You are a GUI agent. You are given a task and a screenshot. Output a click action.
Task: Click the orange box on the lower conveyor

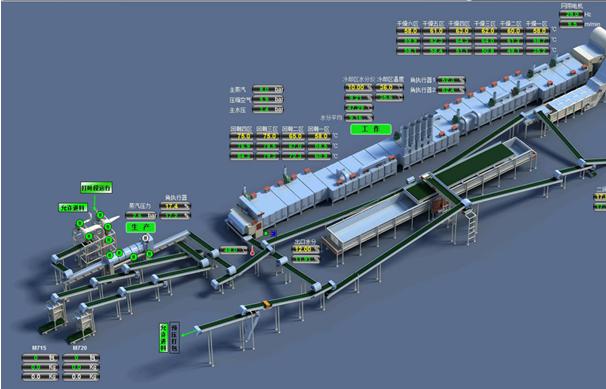(266, 304)
